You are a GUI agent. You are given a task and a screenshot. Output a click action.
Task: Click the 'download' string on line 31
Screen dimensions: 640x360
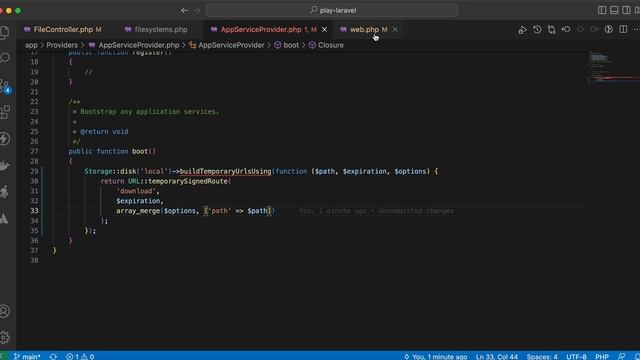tap(136, 191)
